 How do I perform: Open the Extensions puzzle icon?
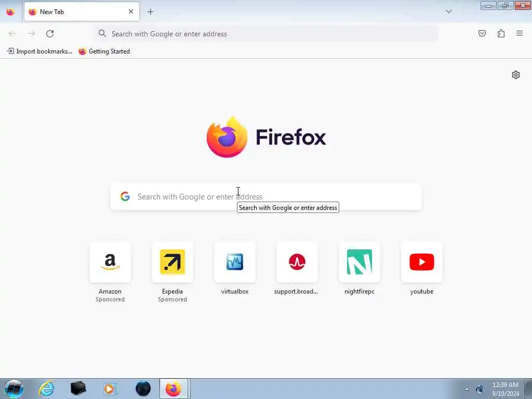501,33
